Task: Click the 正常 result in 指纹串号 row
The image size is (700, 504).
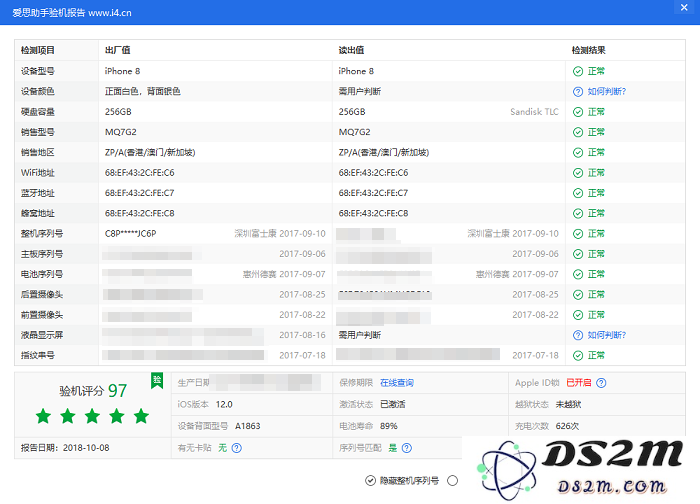Action: 596,355
